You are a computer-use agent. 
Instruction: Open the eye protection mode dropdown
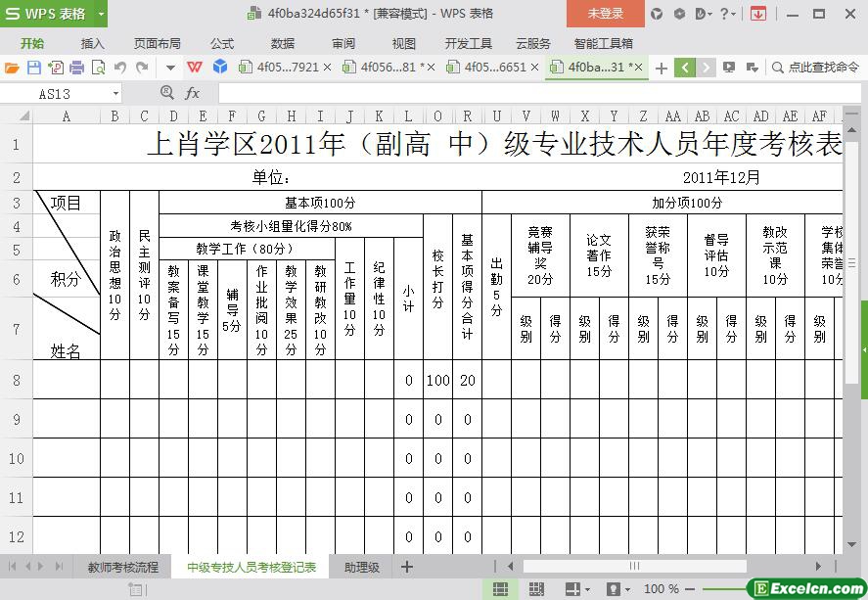[627, 590]
